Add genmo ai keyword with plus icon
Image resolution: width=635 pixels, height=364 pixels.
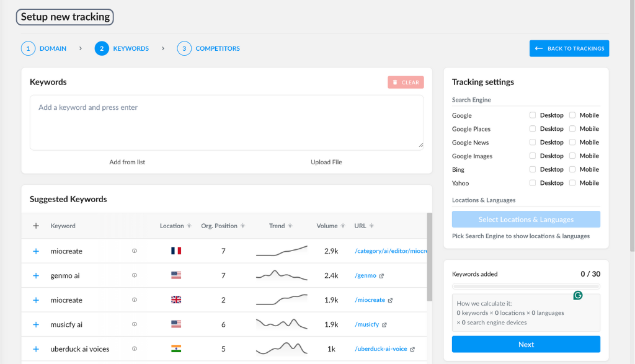coord(36,276)
